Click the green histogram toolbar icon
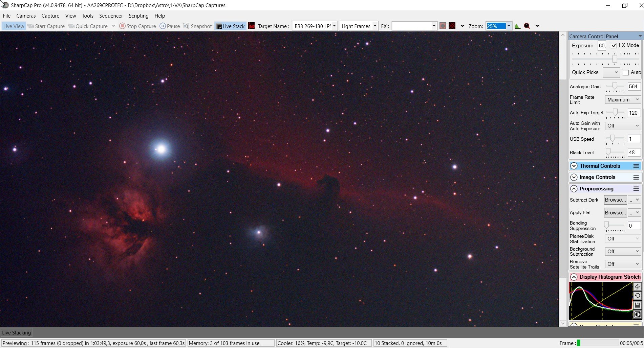Screen dimensions: 644x348 point(517,26)
